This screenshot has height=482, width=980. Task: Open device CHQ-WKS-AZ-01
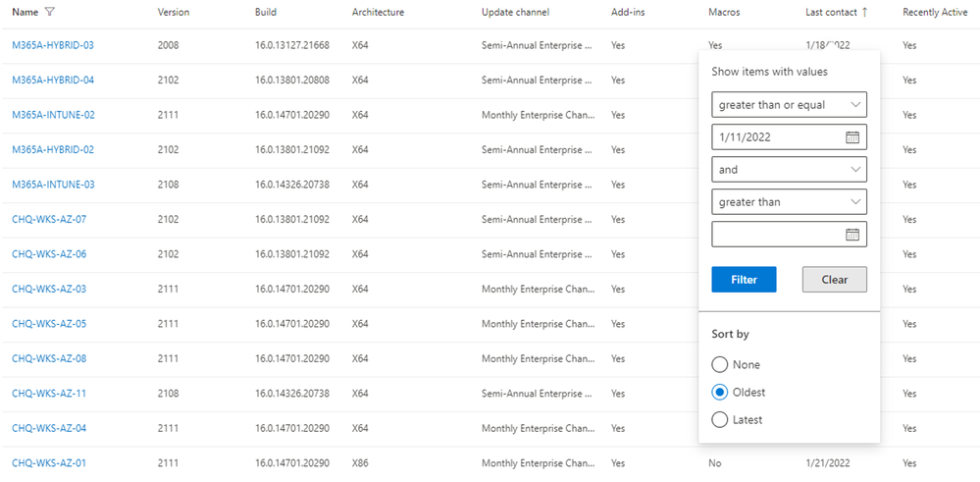(x=49, y=463)
